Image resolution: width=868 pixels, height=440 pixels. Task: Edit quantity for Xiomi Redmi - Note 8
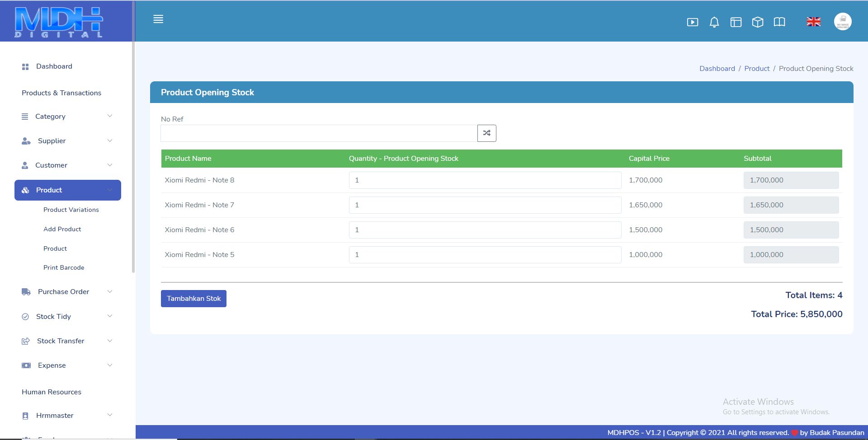point(485,180)
